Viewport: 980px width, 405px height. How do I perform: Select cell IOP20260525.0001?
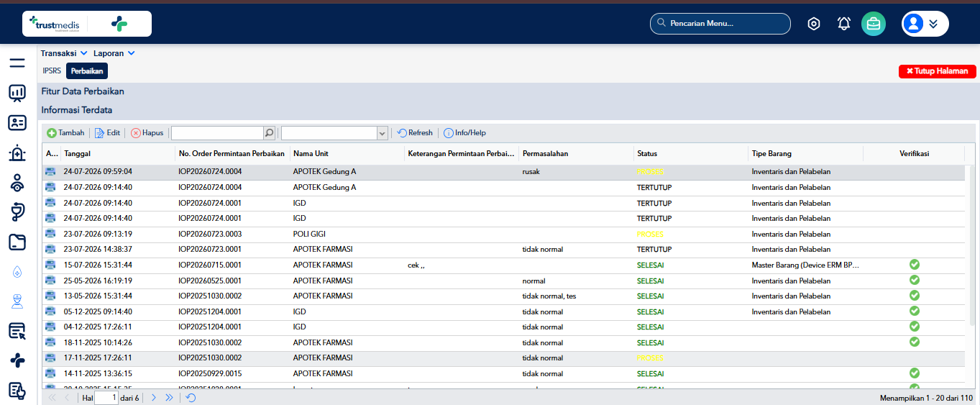210,281
